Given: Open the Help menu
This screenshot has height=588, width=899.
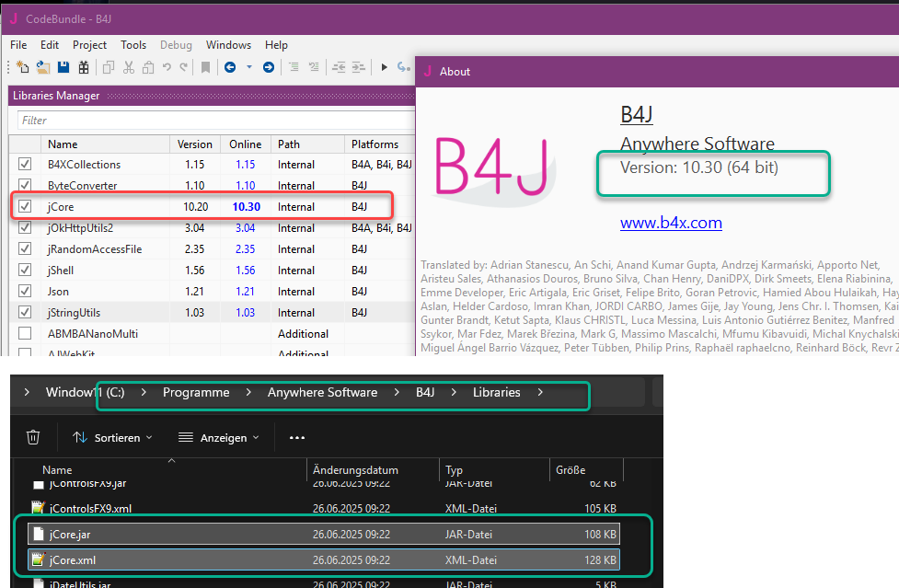Looking at the screenshot, I should click(276, 45).
